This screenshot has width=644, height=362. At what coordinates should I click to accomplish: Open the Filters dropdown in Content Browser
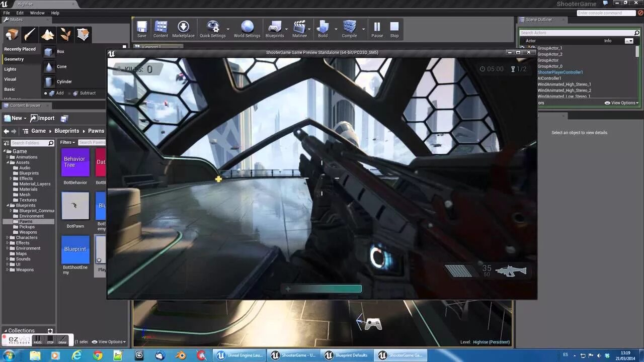pyautogui.click(x=67, y=142)
